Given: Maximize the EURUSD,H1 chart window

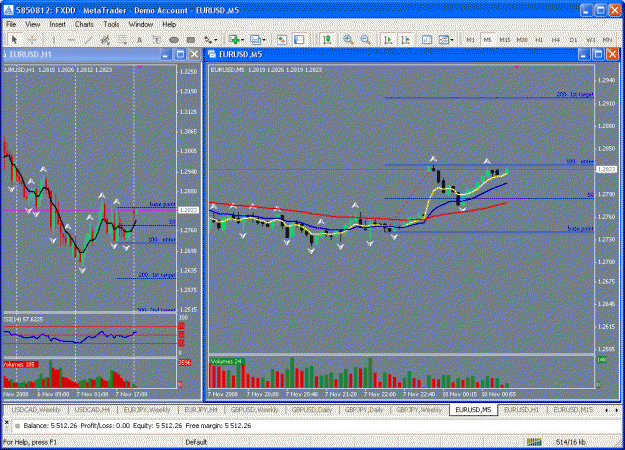Looking at the screenshot, I should coord(180,55).
